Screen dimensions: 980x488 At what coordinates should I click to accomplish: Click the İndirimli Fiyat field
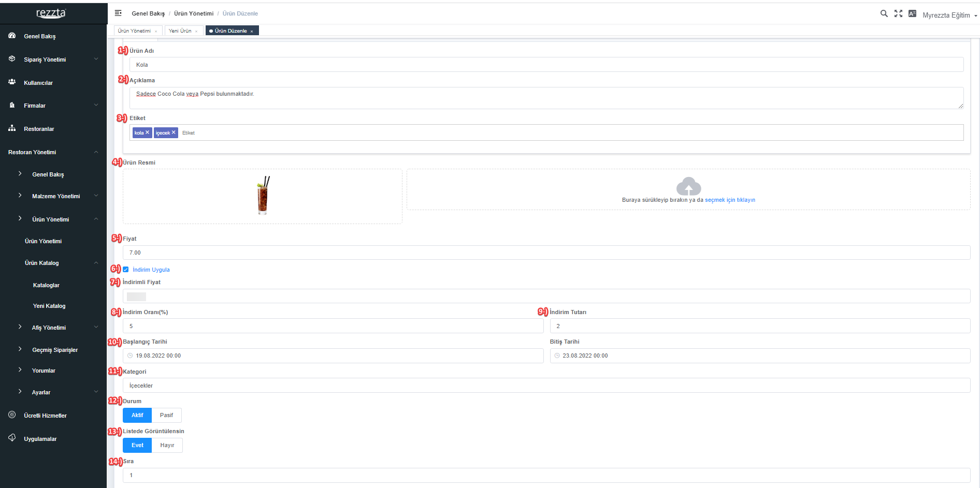click(546, 296)
